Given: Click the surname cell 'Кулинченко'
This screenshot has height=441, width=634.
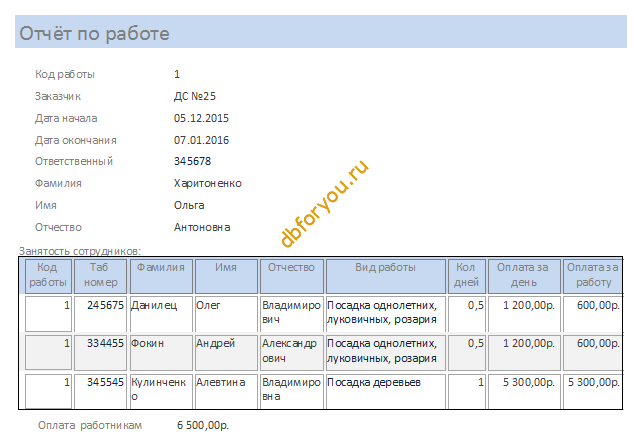Looking at the screenshot, I should click(161, 391).
